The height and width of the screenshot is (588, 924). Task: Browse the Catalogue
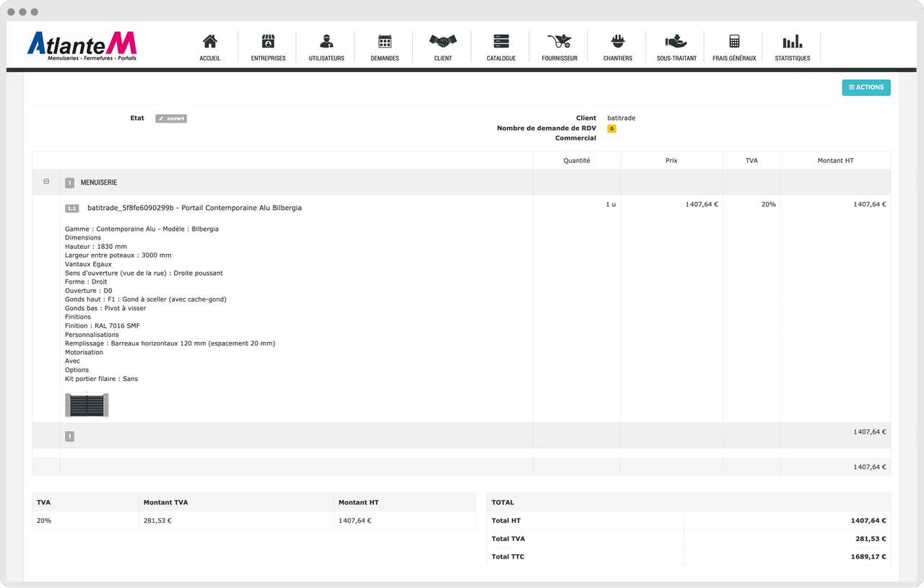coord(500,46)
